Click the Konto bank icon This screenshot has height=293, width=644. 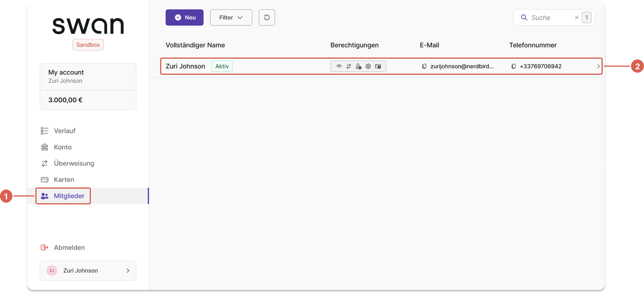tap(44, 147)
